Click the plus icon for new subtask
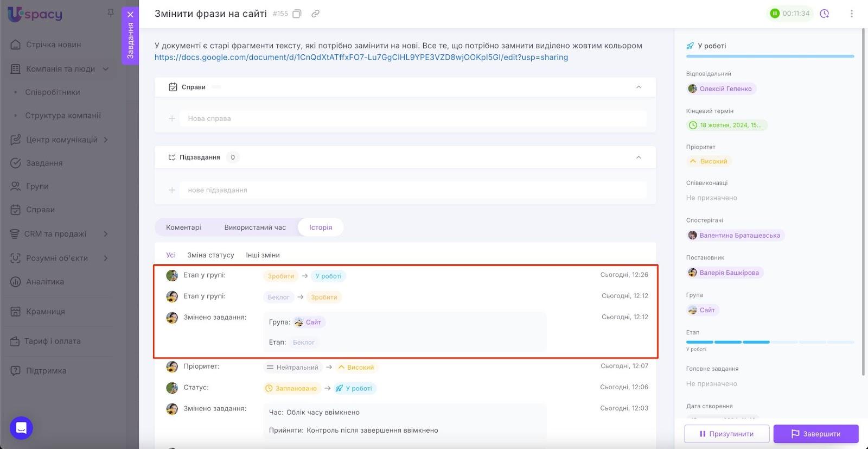This screenshot has width=868, height=449. click(172, 190)
